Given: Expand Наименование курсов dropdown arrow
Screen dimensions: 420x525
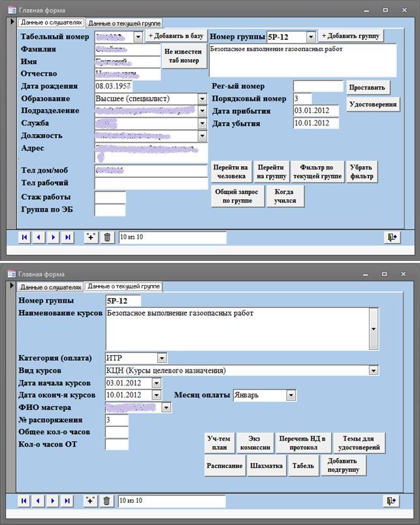Looking at the screenshot, I should 374,329.
